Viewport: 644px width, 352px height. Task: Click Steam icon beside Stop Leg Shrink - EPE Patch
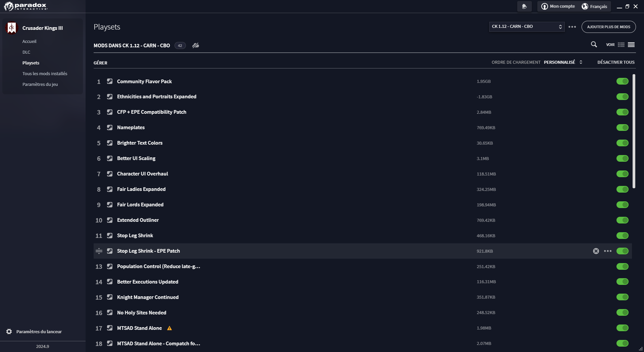point(110,251)
